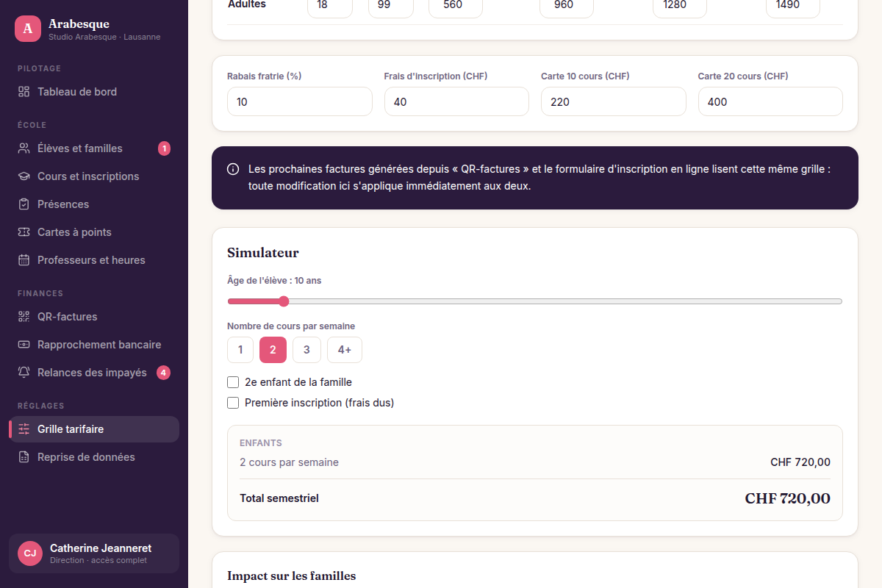Choose 4+ cours par semaine

coord(345,350)
